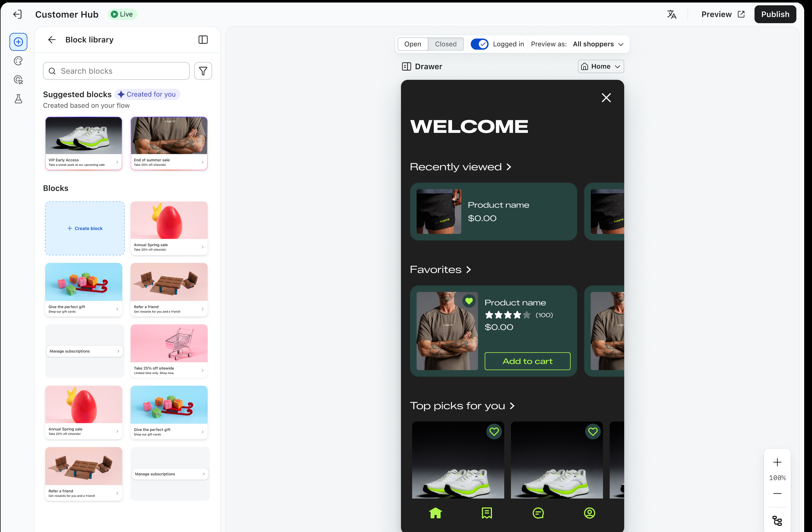Select the Closed drawer state
Image resolution: width=812 pixels, height=532 pixels.
[446, 44]
